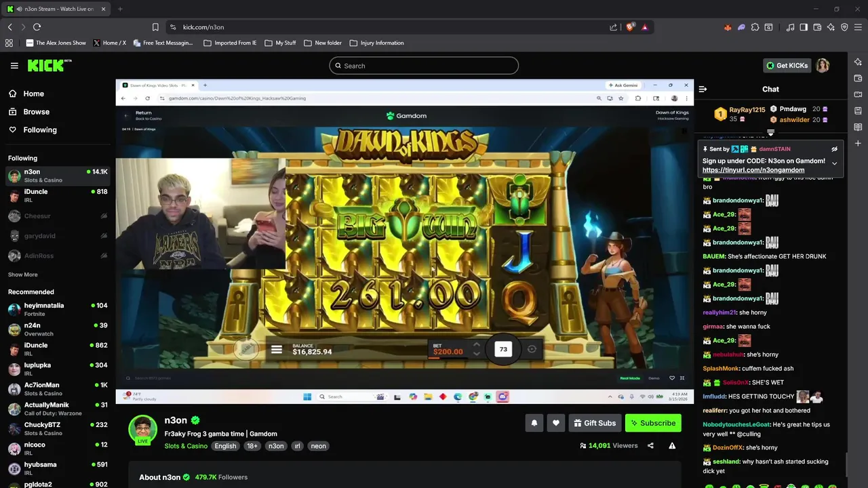Open Browse in Kick sidebar
The height and width of the screenshot is (488, 868).
[29, 112]
